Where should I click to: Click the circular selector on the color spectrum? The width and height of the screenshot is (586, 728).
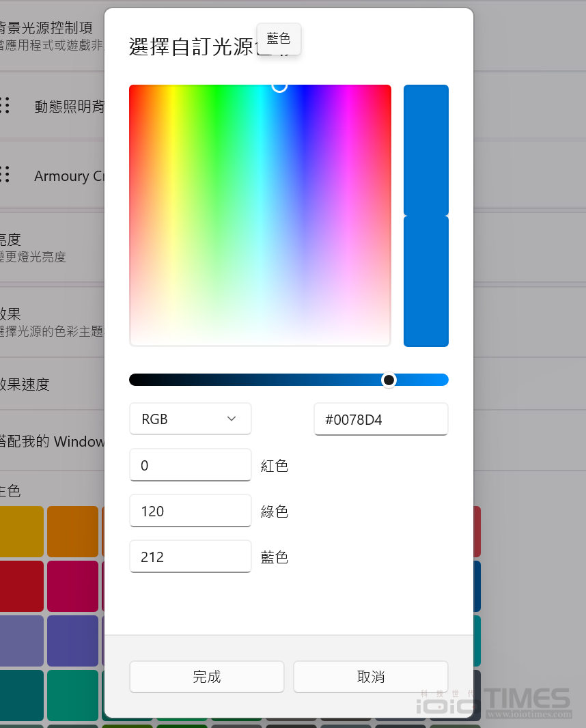pyautogui.click(x=279, y=85)
